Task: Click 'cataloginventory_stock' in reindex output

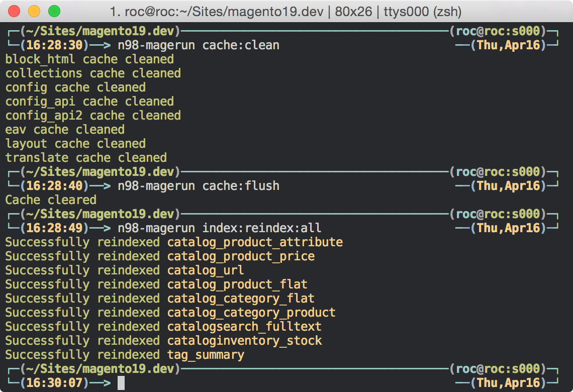Action: (244, 341)
